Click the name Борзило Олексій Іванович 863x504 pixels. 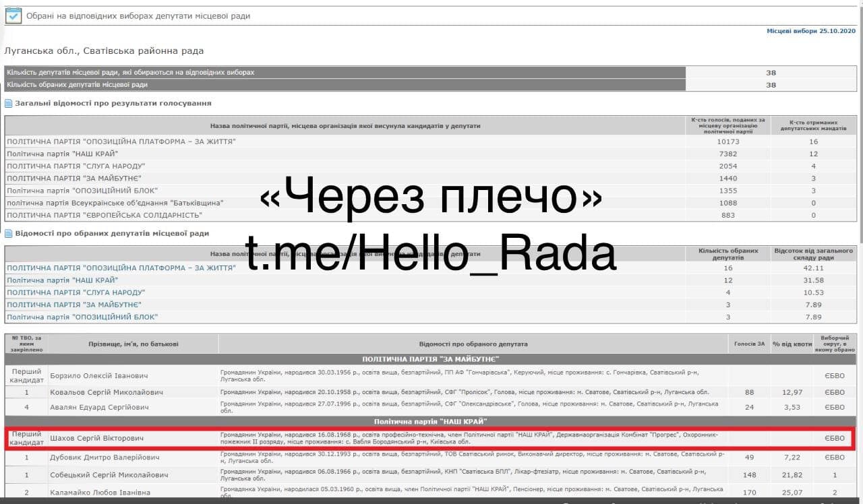pos(99,376)
